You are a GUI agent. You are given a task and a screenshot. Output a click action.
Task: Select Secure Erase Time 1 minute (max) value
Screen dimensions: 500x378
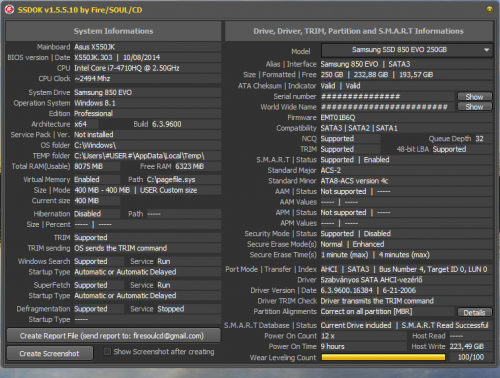tap(344, 255)
